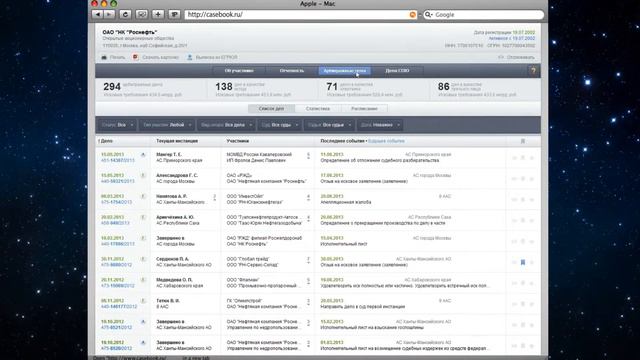Screen dimensions: 640x360
Task: Click the A badge in Мангер Т. Е. row
Action: (143, 155)
